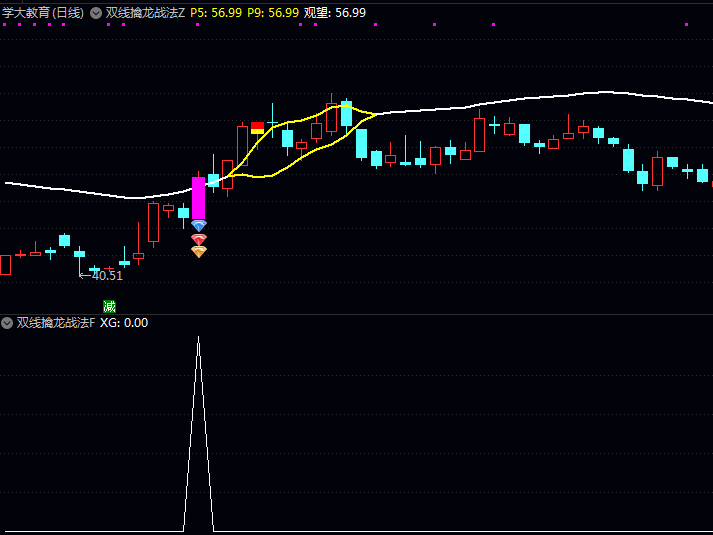
Task: Click the red-yellow flag marker above candles
Action: coord(257,127)
